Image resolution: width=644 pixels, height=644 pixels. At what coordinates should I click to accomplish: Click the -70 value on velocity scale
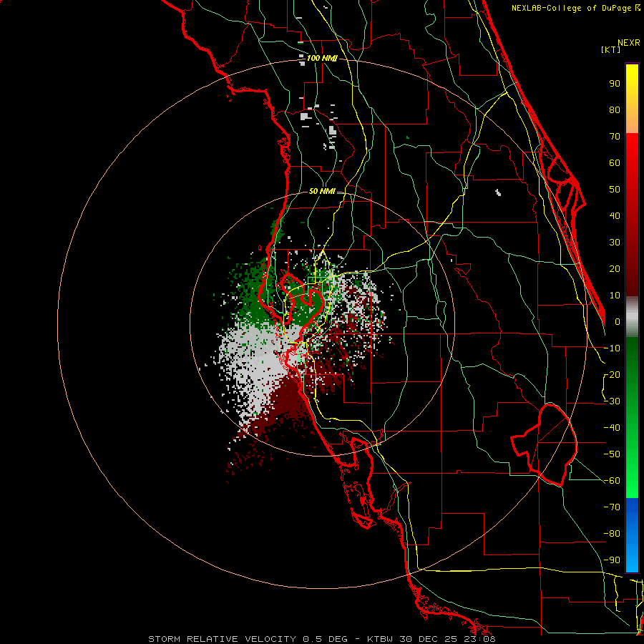(612, 507)
